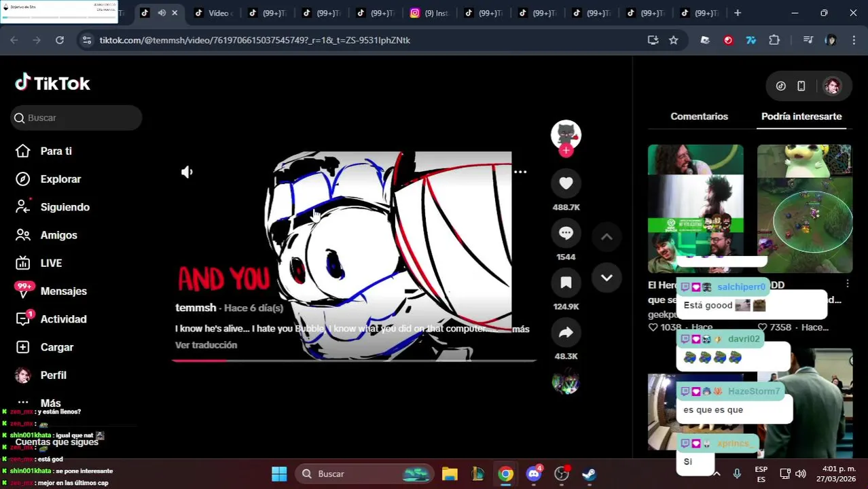
Task: Click the address bar URL
Action: (x=255, y=40)
